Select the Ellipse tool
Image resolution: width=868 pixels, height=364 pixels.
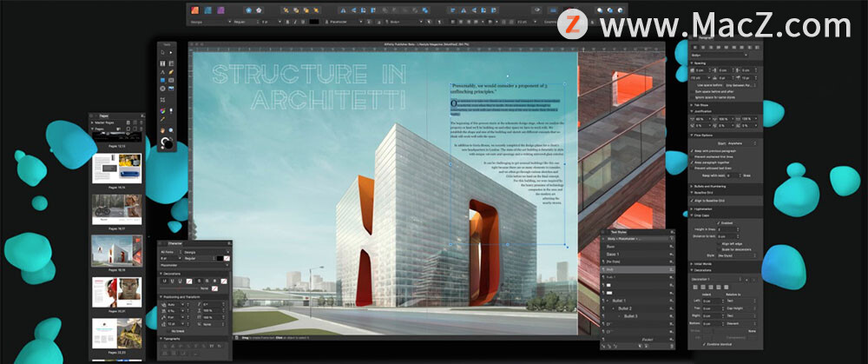point(163,89)
